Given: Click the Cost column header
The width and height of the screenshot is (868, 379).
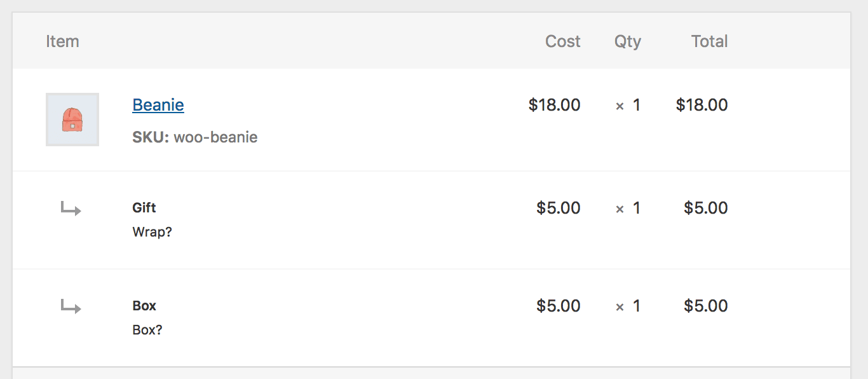Looking at the screenshot, I should pos(562,41).
